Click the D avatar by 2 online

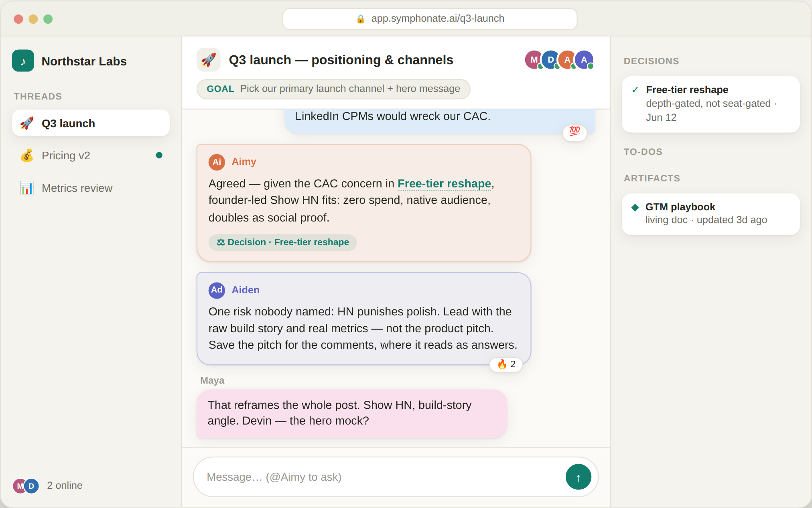(x=32, y=486)
